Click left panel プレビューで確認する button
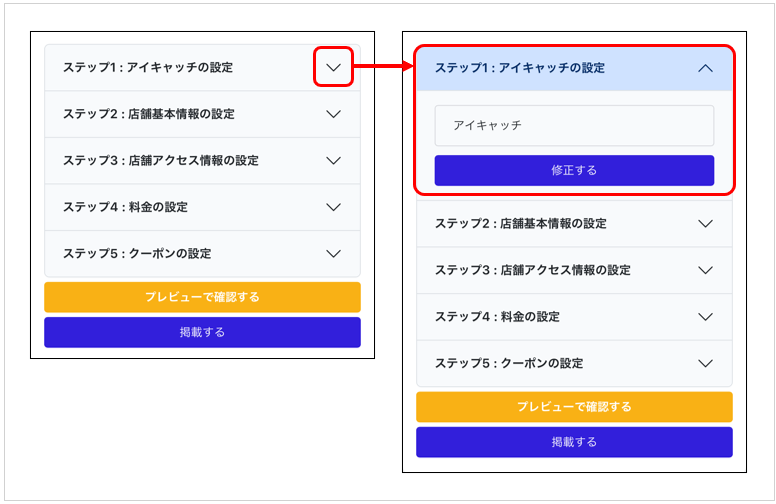The width and height of the screenshot is (776, 504). point(202,297)
